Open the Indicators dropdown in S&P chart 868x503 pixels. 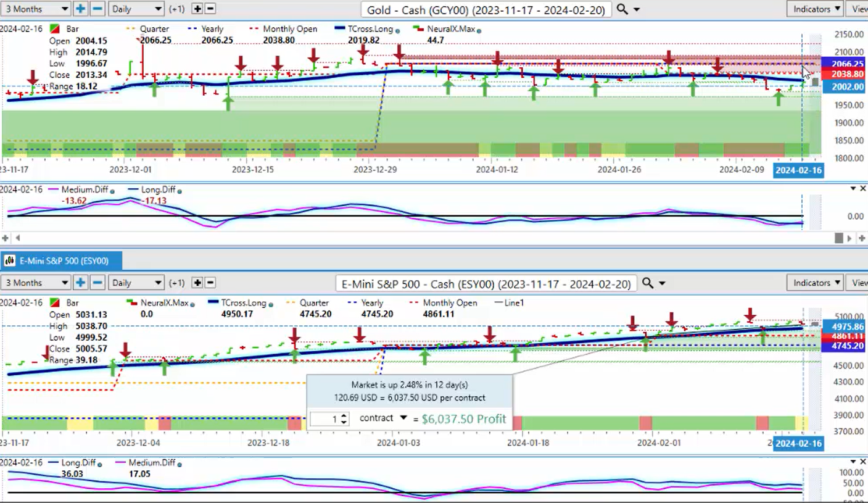tap(816, 283)
